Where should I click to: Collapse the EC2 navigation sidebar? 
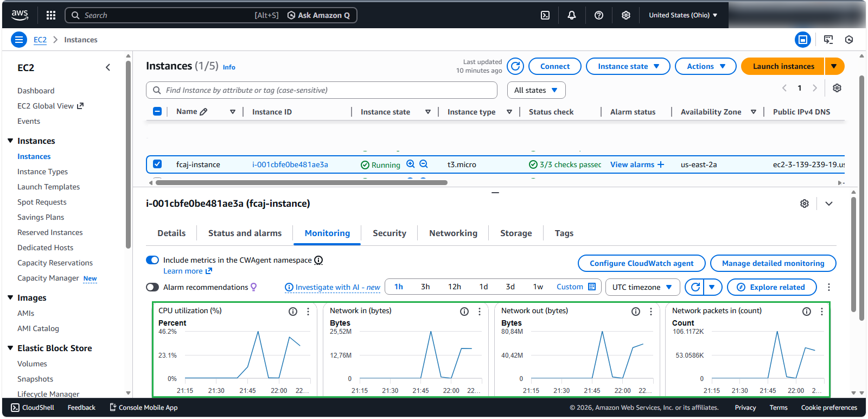coord(108,67)
